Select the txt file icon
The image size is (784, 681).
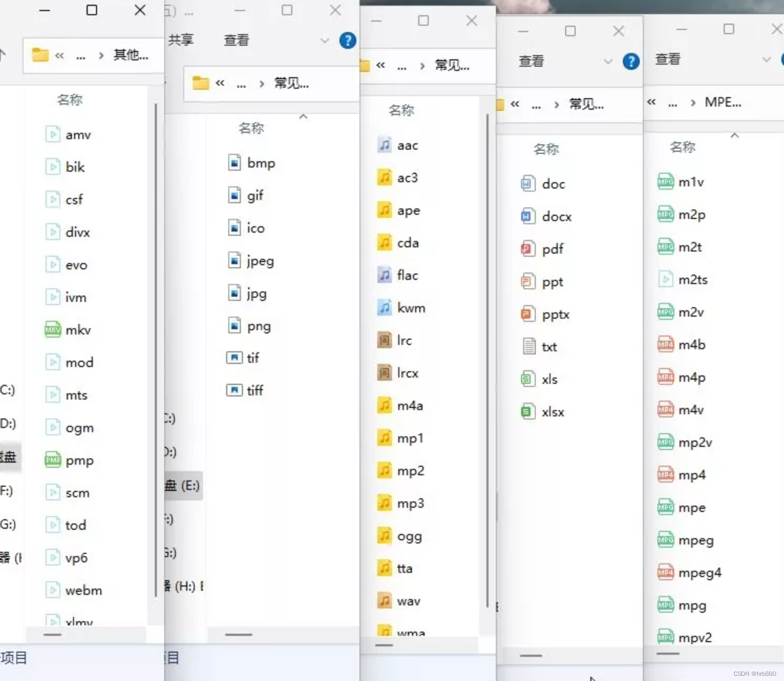[529, 347]
